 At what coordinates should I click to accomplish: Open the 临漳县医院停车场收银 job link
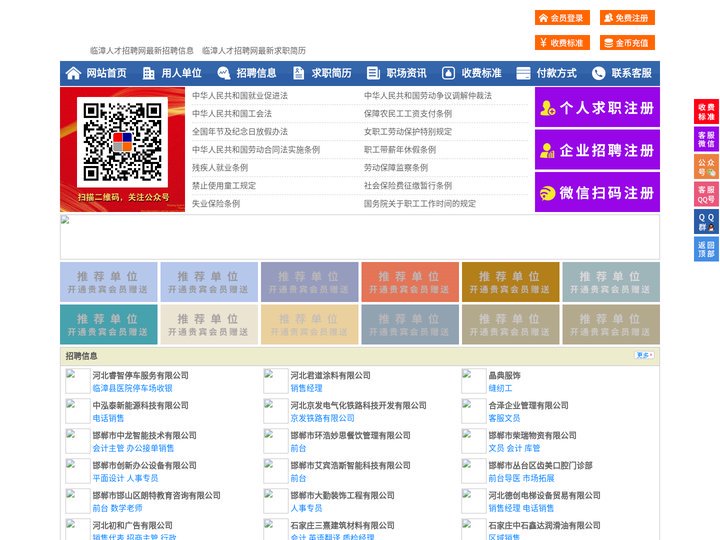132,388
